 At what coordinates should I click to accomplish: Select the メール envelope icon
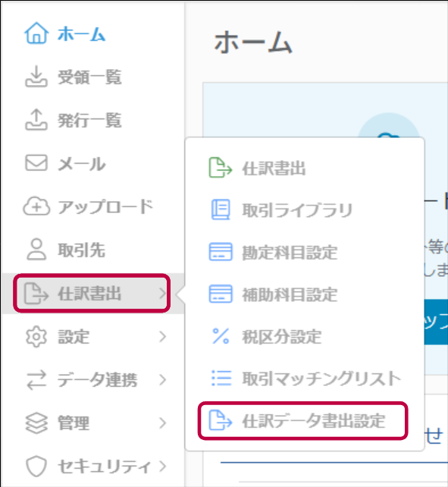coord(36,163)
